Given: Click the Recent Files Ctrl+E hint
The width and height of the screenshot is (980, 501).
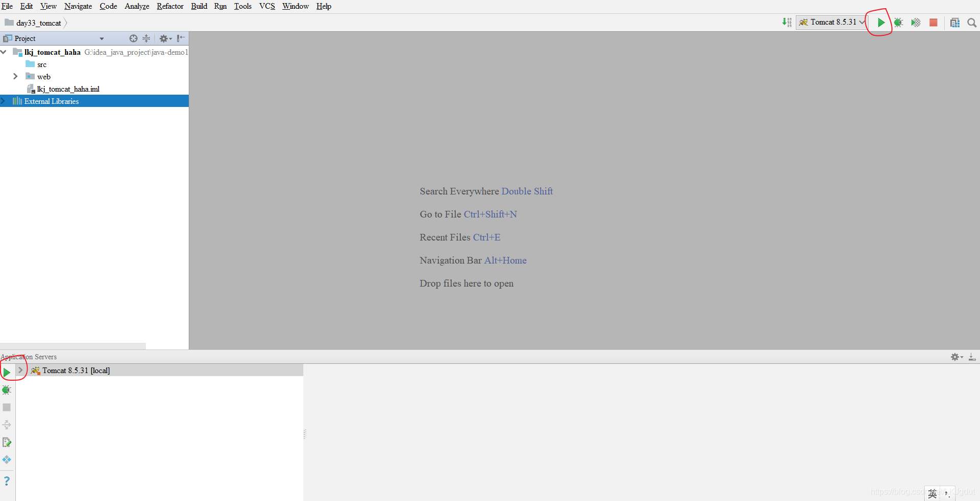Looking at the screenshot, I should pyautogui.click(x=460, y=237).
